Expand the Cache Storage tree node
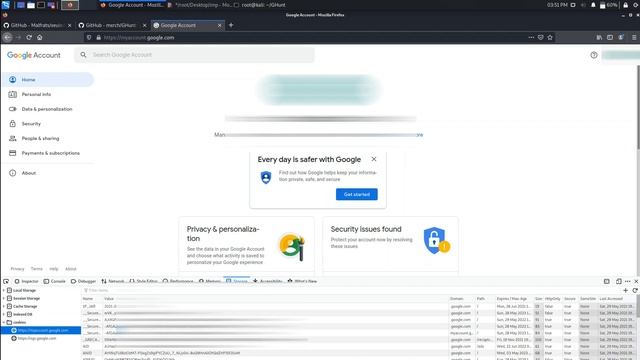Image resolution: width=640 pixels, height=360 pixels. (x=4, y=306)
